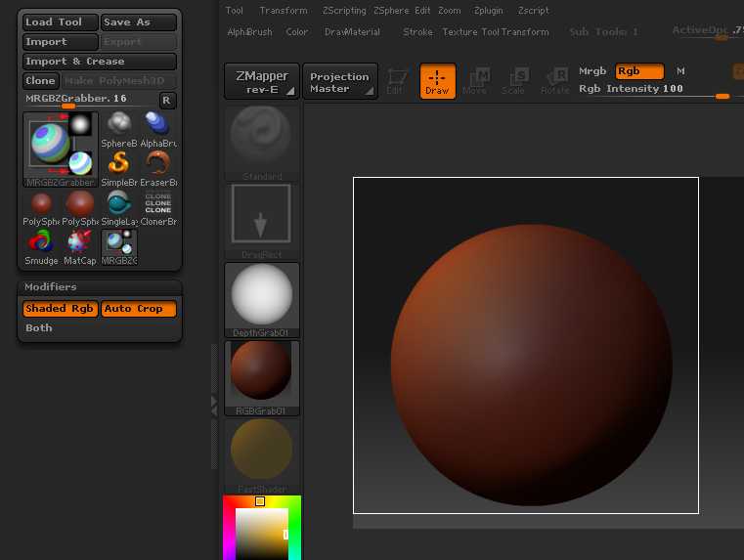
Task: Open the Zplugin menu
Action: 490,11
